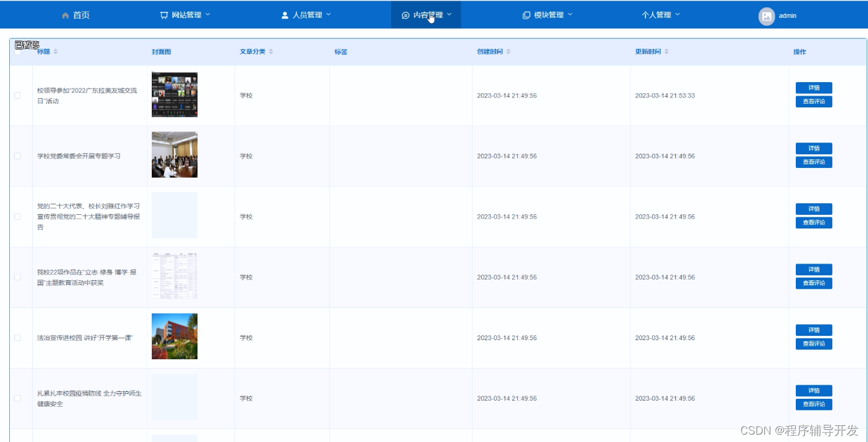Click 学校 category in the 法治宣传进校园 row
The height and width of the screenshot is (442, 868).
246,338
